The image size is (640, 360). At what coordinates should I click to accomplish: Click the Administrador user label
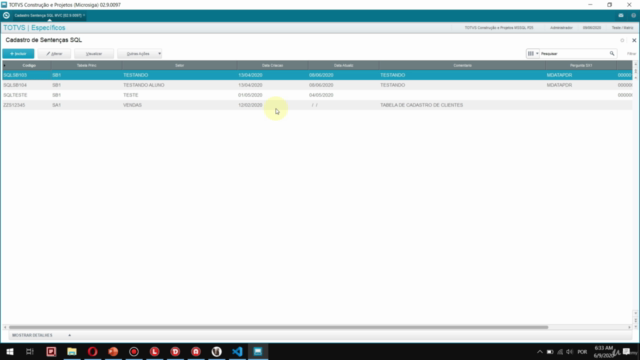pyautogui.click(x=561, y=28)
